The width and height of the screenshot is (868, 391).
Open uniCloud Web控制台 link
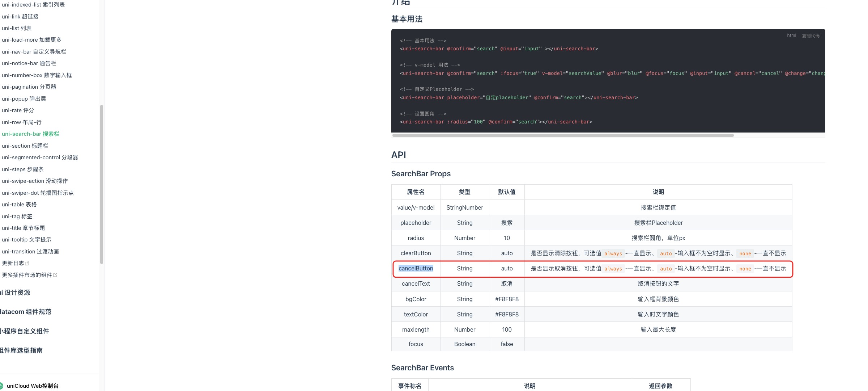click(33, 386)
